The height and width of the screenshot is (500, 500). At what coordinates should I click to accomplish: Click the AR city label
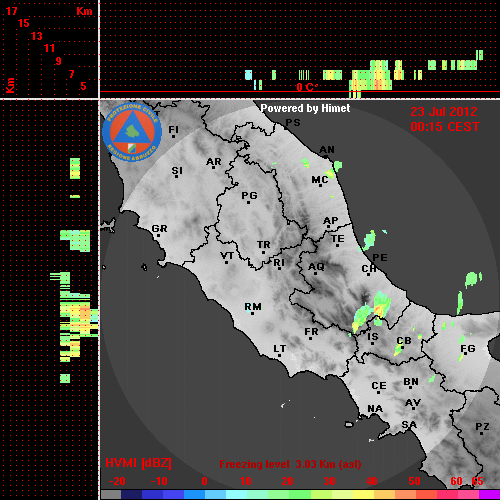click(x=214, y=162)
